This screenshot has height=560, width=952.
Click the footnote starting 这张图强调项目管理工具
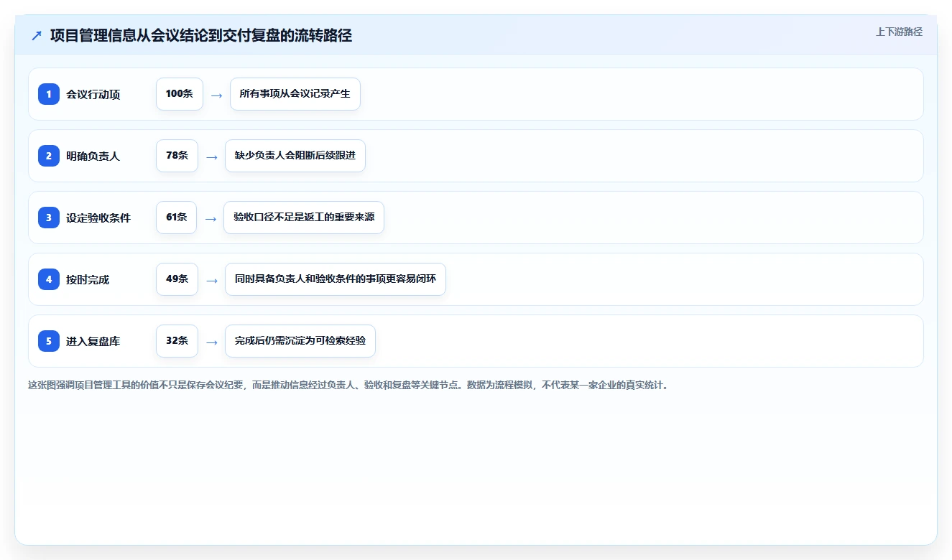coord(348,385)
